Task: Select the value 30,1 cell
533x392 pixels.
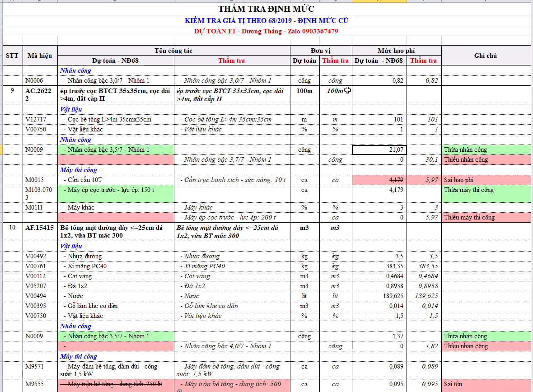Action: coord(424,159)
